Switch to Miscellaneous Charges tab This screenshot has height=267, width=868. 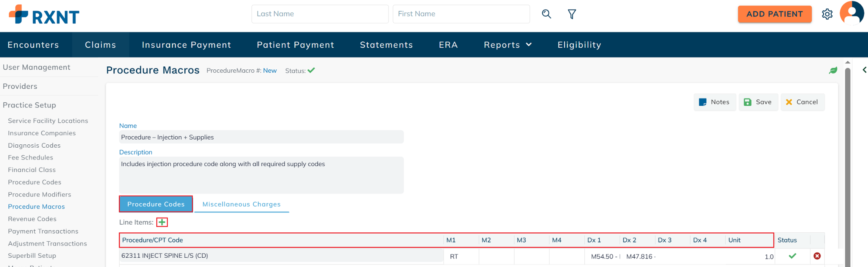pyautogui.click(x=241, y=204)
